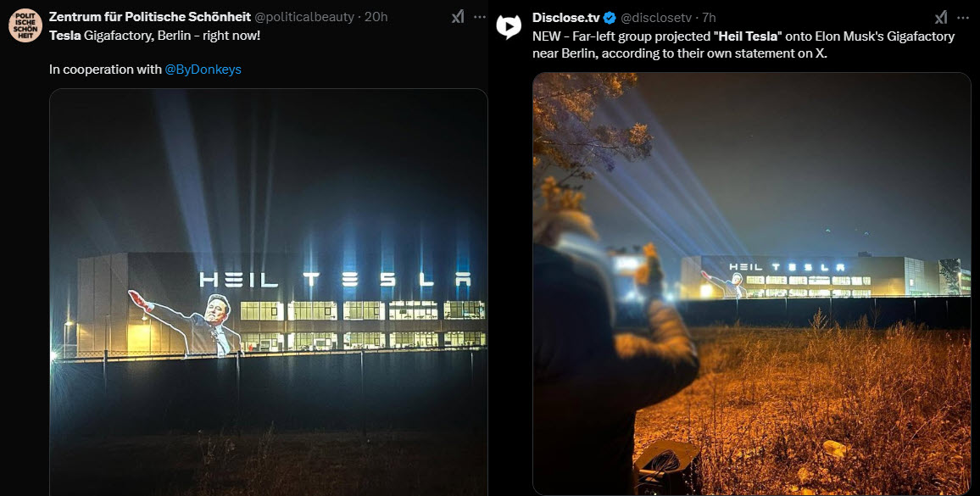
Task: Open Grok explain icon on Zentrum für Politische Schönheit post
Action: (x=458, y=17)
